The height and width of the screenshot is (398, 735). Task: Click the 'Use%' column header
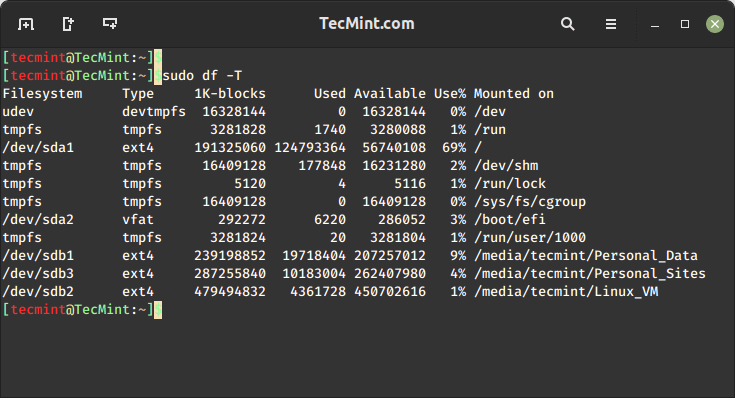(x=450, y=94)
